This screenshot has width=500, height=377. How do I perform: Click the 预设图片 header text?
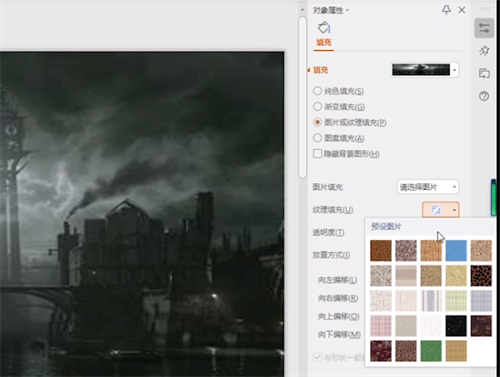pyautogui.click(x=386, y=227)
